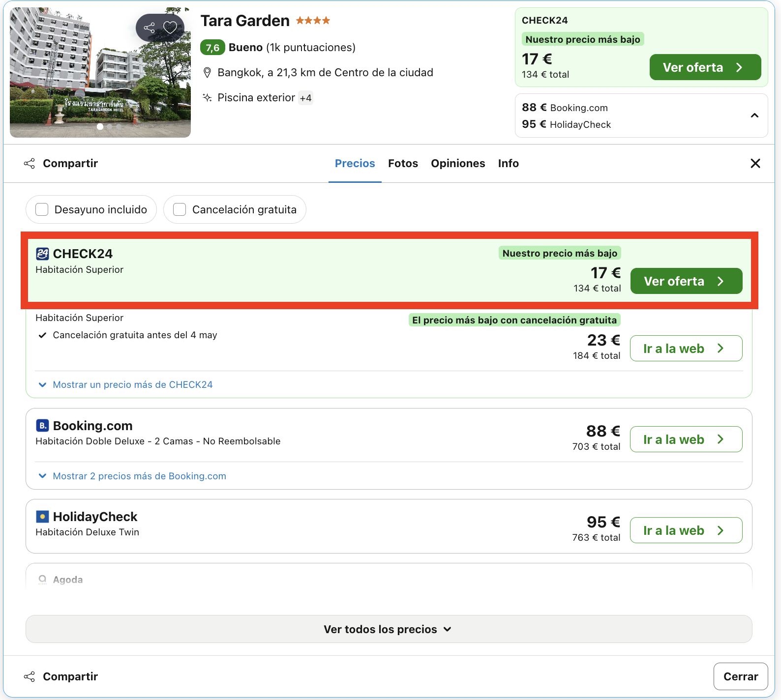Image resolution: width=781 pixels, height=700 pixels.
Task: Click the Booking.com logo icon
Action: click(42, 425)
